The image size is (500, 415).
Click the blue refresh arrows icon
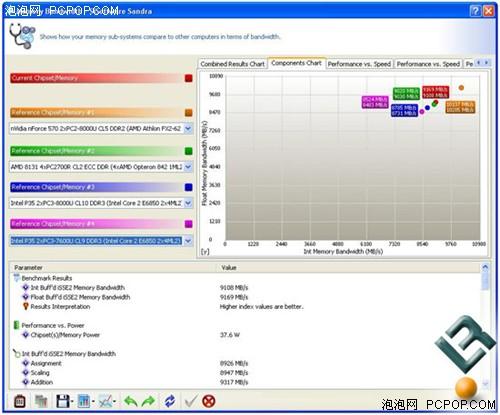pos(170,401)
